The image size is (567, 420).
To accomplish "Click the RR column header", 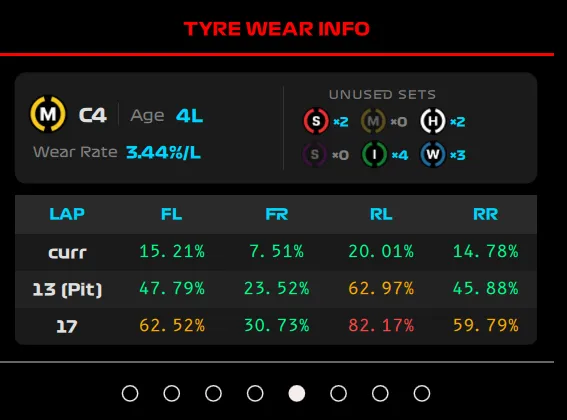I will tap(486, 214).
